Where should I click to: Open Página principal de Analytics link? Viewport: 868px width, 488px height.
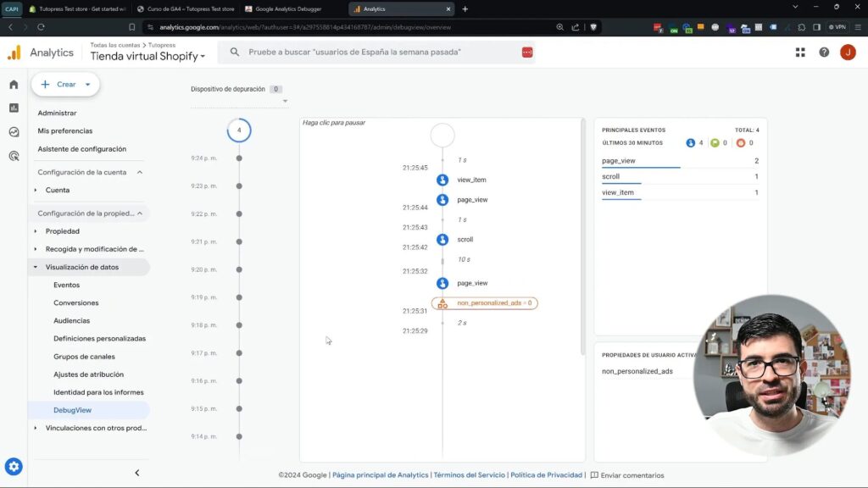(381, 474)
